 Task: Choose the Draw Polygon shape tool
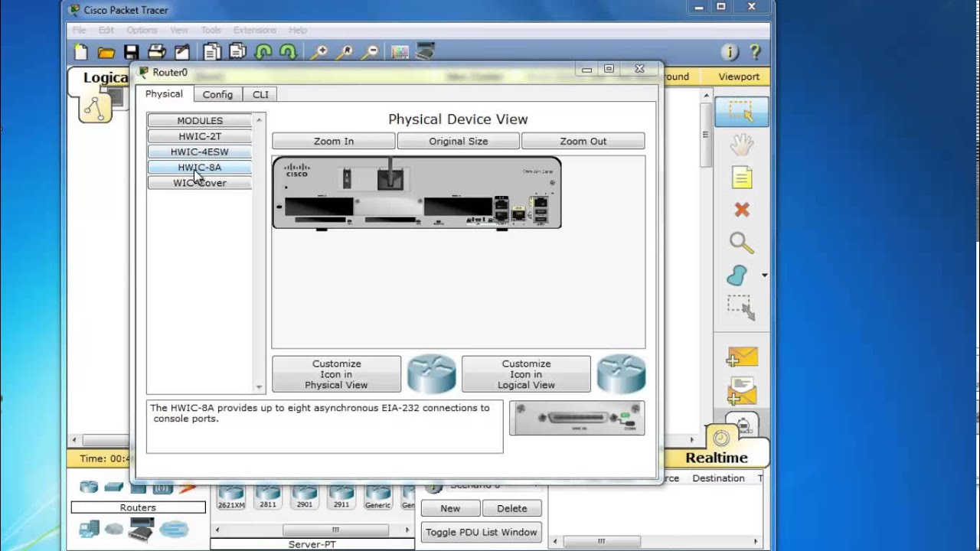point(737,275)
